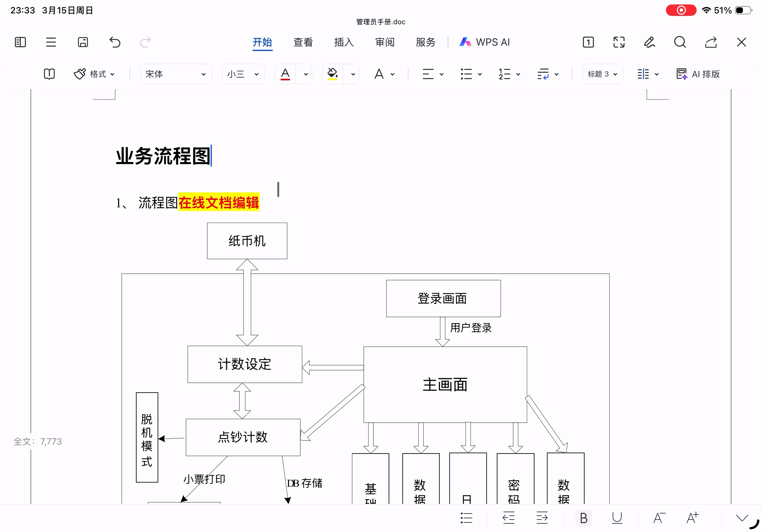Tap the share export icon
The height and width of the screenshot is (532, 762).
(711, 42)
